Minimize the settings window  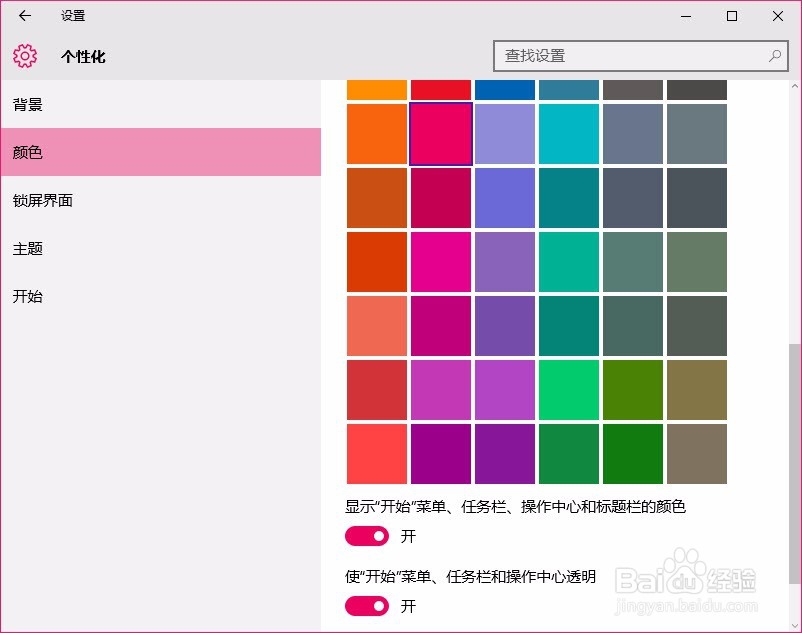[686, 16]
